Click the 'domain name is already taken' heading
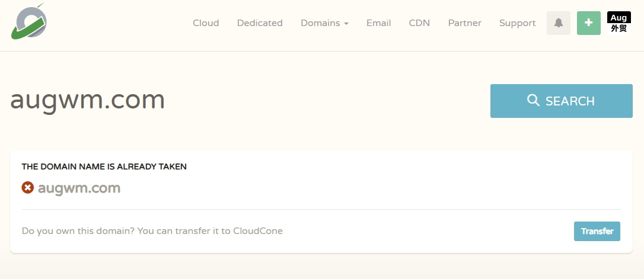644x279 pixels. 104,167
